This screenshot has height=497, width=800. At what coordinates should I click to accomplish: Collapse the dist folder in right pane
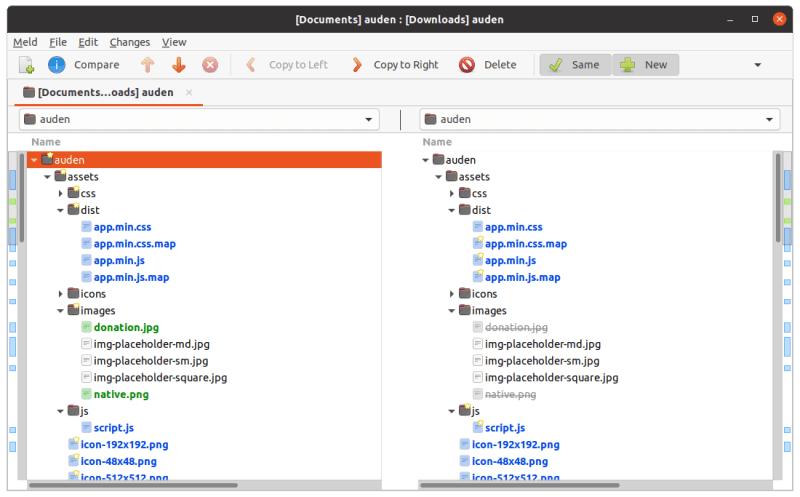(x=452, y=210)
